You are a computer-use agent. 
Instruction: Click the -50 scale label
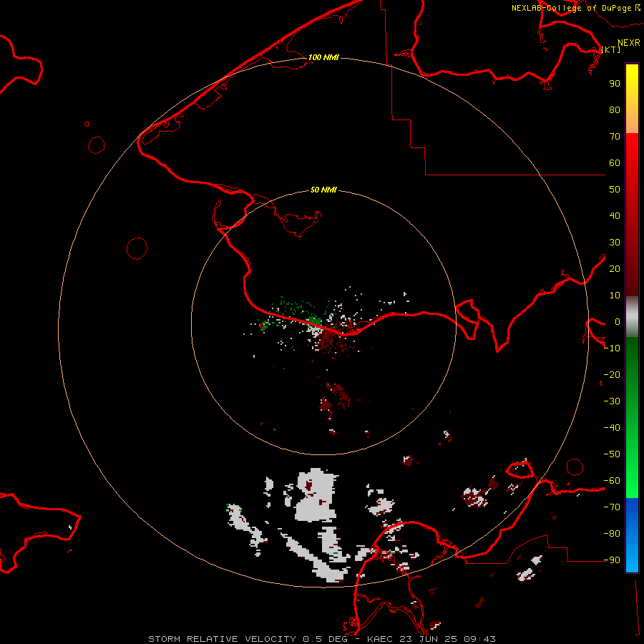(x=612, y=454)
